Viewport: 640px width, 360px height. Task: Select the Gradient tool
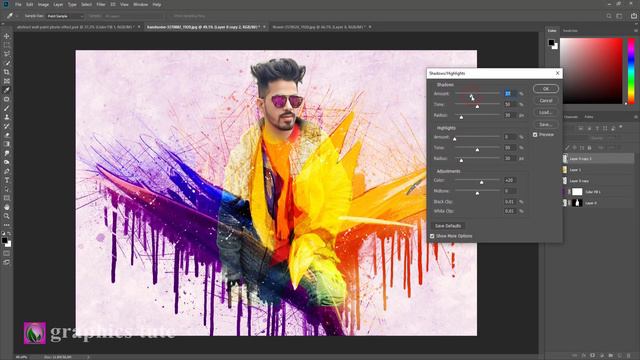coord(7,144)
